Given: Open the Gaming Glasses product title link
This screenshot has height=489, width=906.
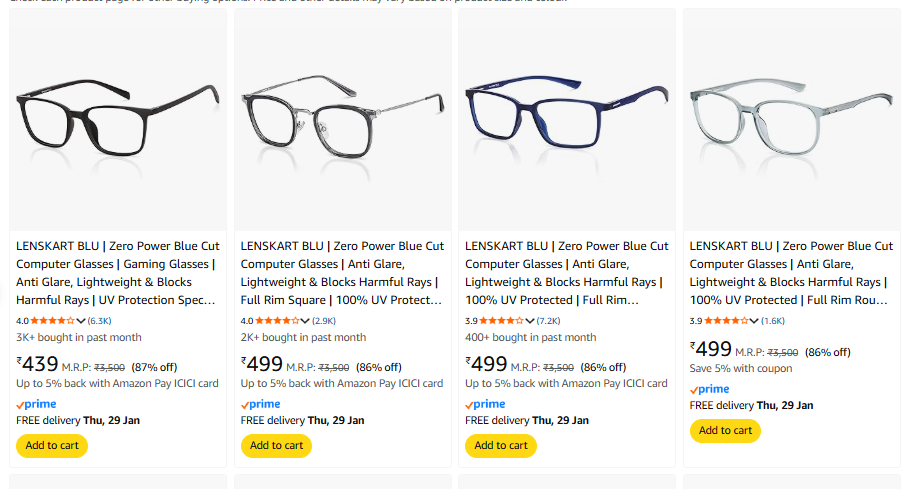Looking at the screenshot, I should point(116,272).
